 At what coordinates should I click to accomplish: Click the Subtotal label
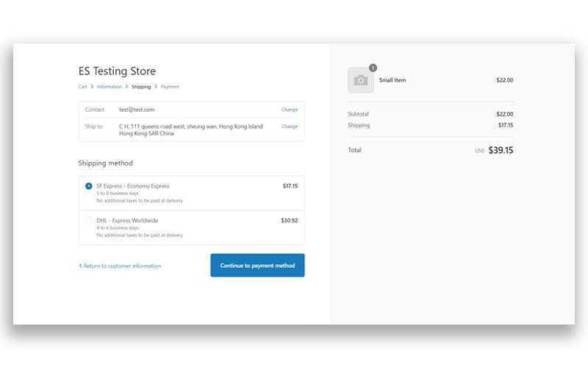pyautogui.click(x=358, y=114)
